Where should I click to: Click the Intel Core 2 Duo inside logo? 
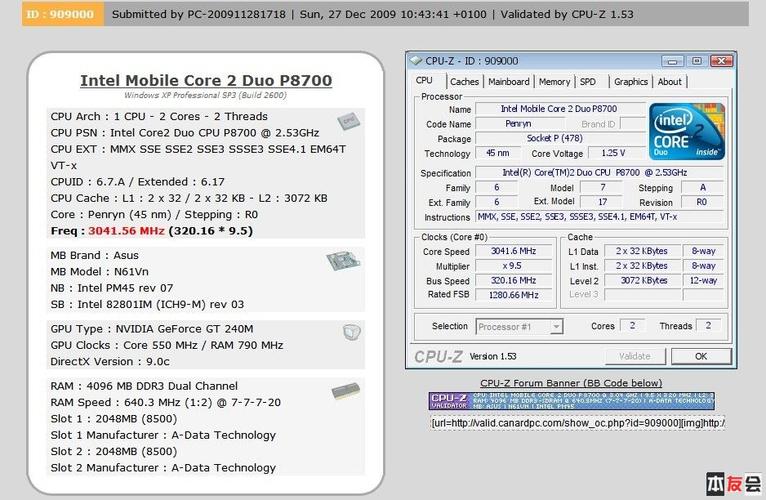click(687, 131)
